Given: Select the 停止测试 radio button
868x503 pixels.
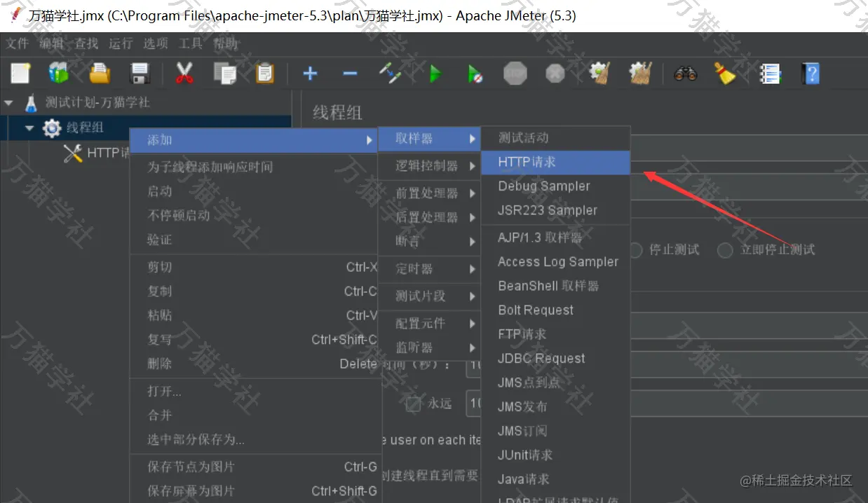Looking at the screenshot, I should pos(635,250).
